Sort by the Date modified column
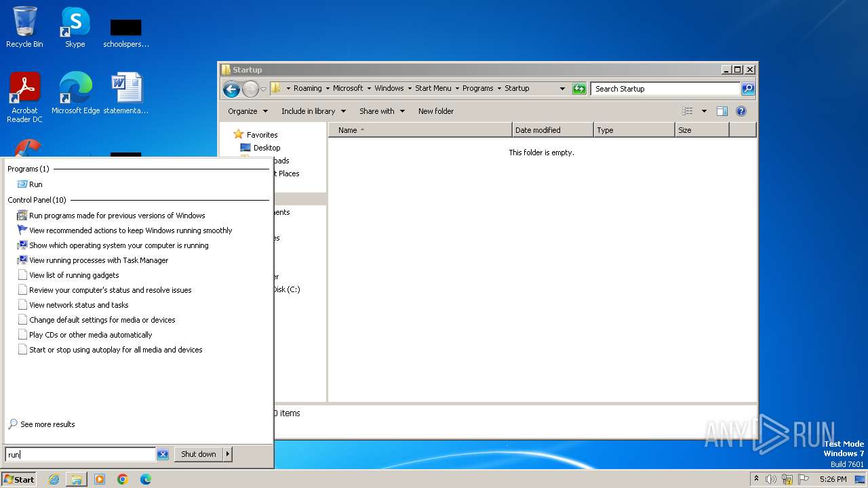The width and height of the screenshot is (868, 488). [x=553, y=130]
